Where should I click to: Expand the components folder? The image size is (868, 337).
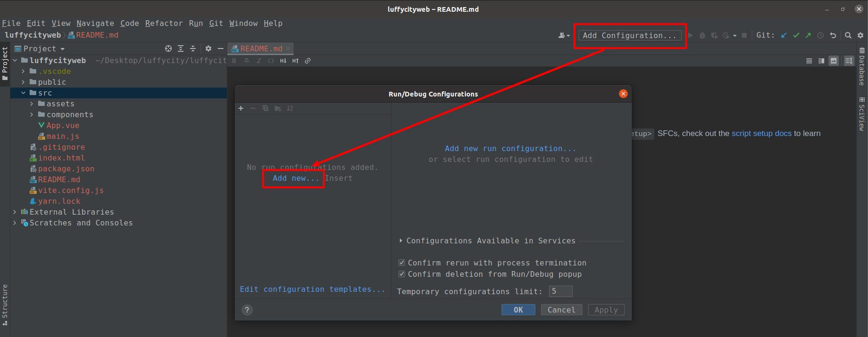pos(32,114)
